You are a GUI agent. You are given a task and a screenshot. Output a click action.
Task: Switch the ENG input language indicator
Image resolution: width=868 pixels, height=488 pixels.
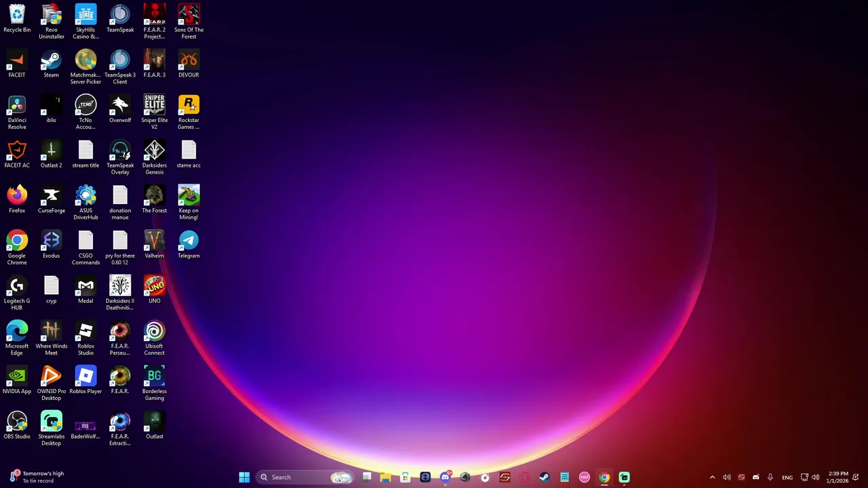click(787, 477)
